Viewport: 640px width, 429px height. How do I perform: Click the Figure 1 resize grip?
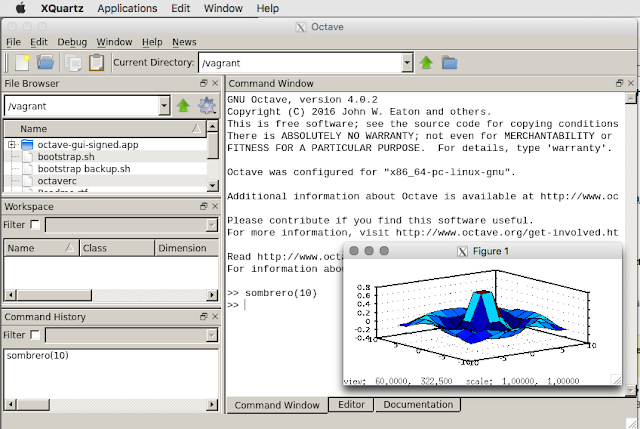pos(616,380)
